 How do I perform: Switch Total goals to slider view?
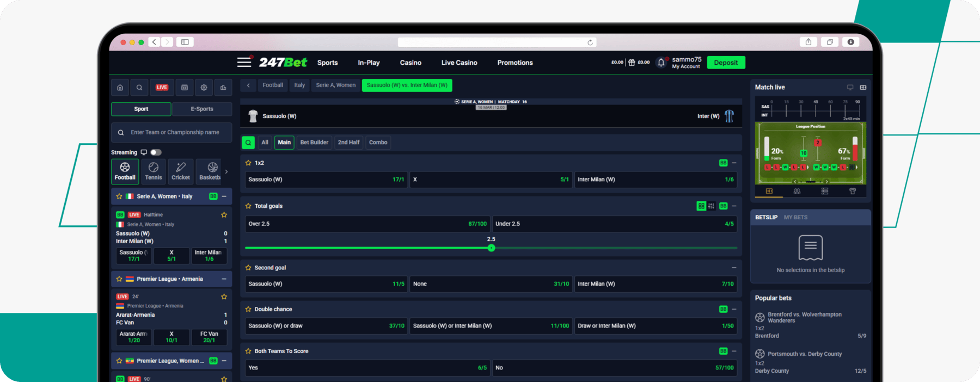(712, 206)
